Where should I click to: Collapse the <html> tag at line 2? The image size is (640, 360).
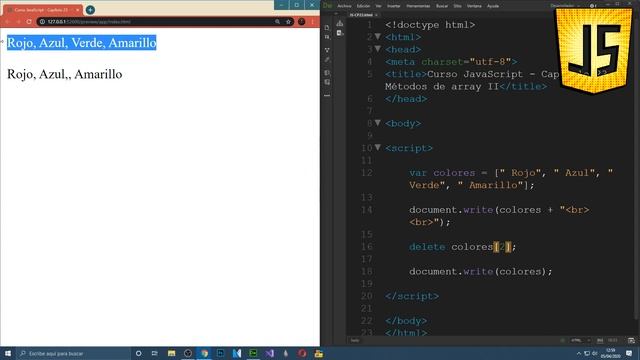click(378, 37)
